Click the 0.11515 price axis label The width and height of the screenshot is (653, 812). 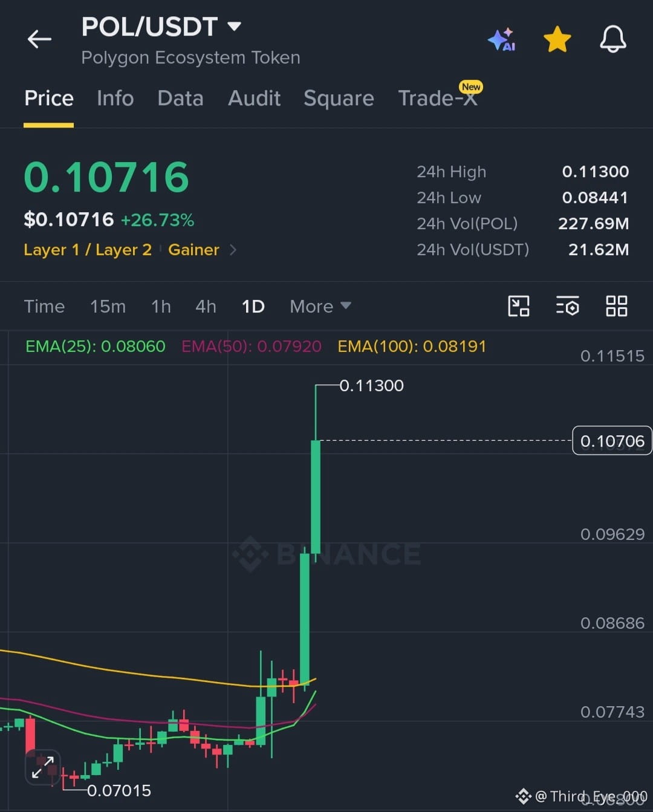coord(612,356)
